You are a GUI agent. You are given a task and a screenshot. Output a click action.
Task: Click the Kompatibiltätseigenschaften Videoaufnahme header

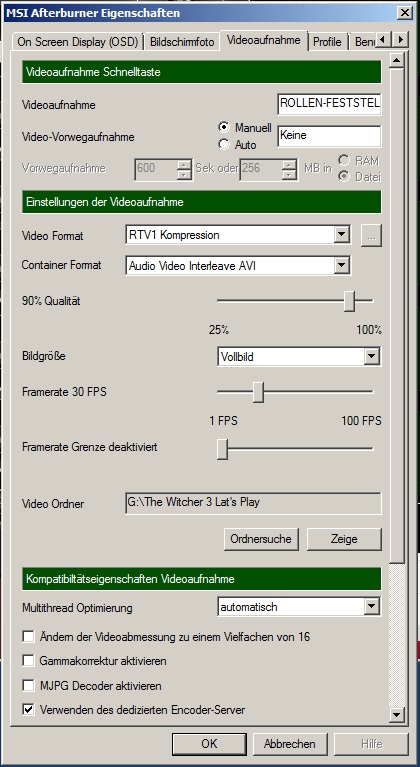click(201, 579)
